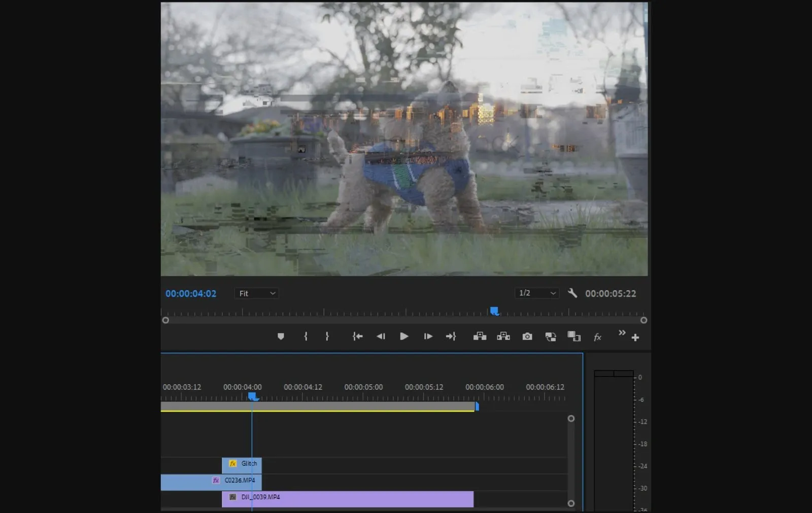Click the timecode 00:00:04:02 field
This screenshot has width=812, height=513.
tap(191, 293)
